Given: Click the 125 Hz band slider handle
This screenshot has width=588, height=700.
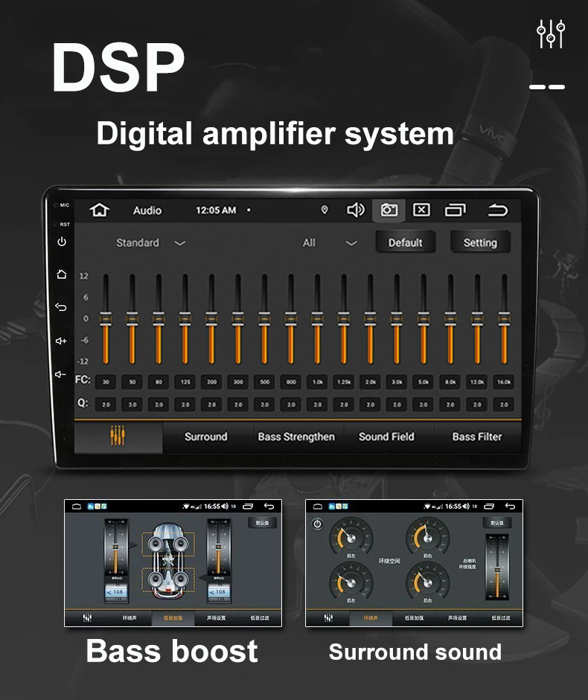Looking at the screenshot, I should point(185,318).
